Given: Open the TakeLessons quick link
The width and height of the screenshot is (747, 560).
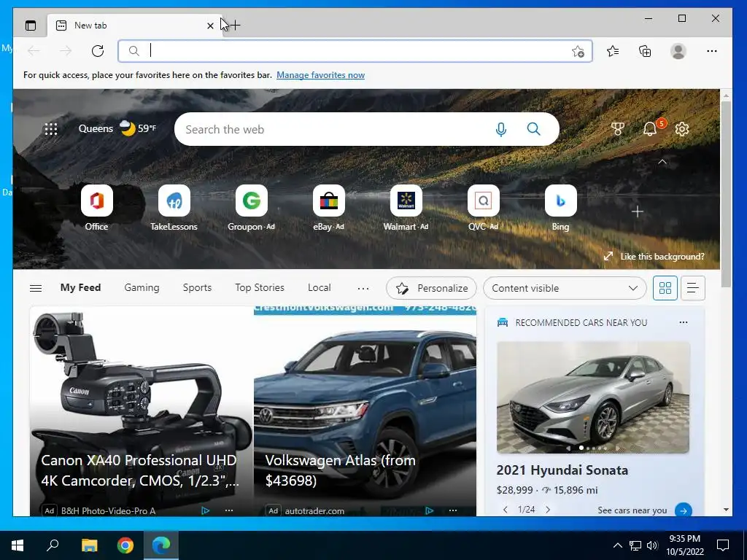Looking at the screenshot, I should [174, 208].
